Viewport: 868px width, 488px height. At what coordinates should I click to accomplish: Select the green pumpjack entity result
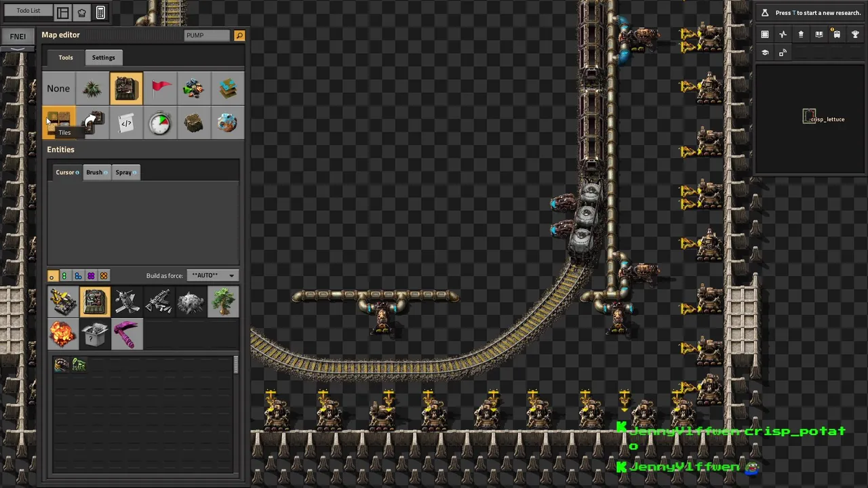click(x=79, y=365)
